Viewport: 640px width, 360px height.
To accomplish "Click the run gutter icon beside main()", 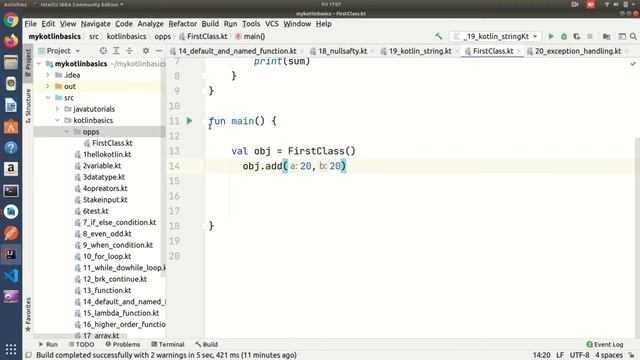I will coord(189,121).
